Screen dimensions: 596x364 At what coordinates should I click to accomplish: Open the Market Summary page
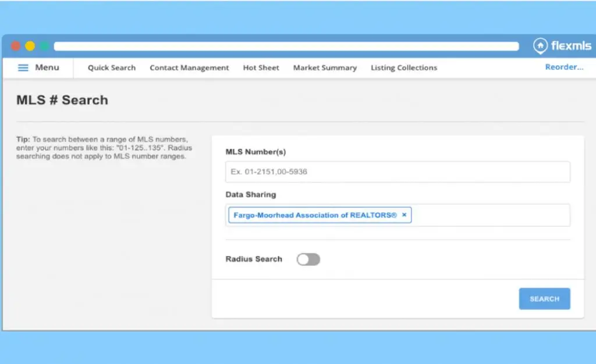point(325,68)
